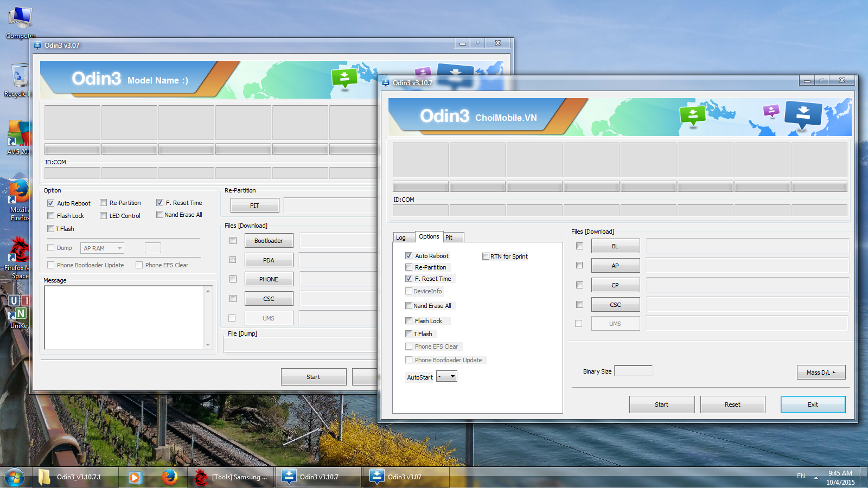The width and height of the screenshot is (868, 488).
Task: Click the BL file button
Action: tap(616, 246)
